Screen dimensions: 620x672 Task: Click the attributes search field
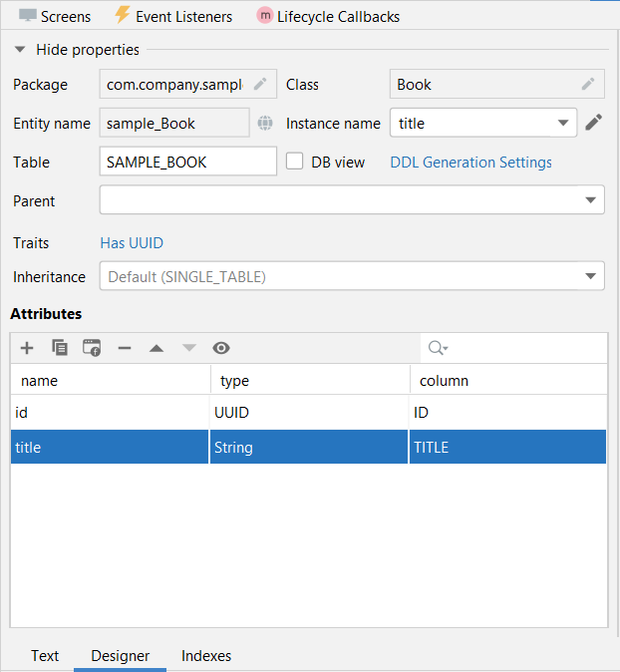(514, 348)
